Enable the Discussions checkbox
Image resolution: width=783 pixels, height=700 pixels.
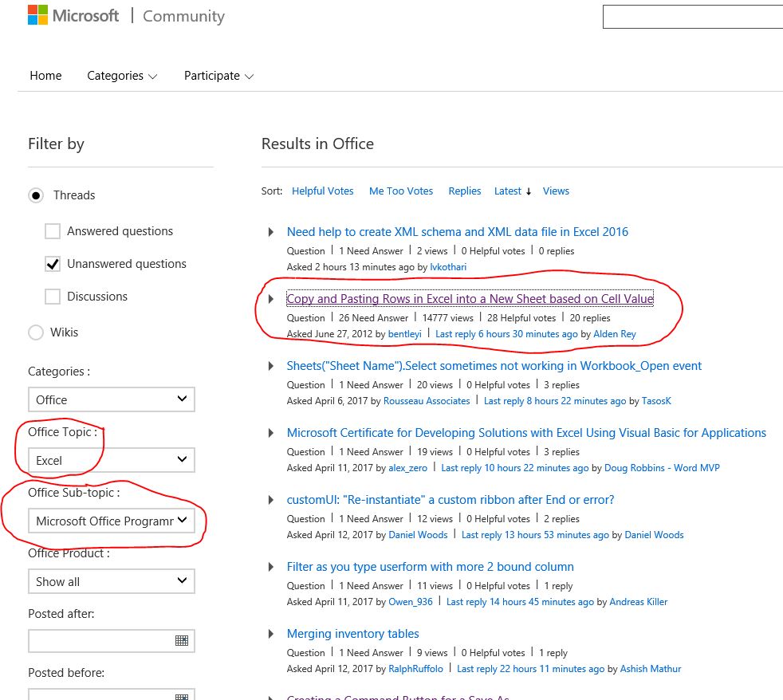click(x=53, y=297)
